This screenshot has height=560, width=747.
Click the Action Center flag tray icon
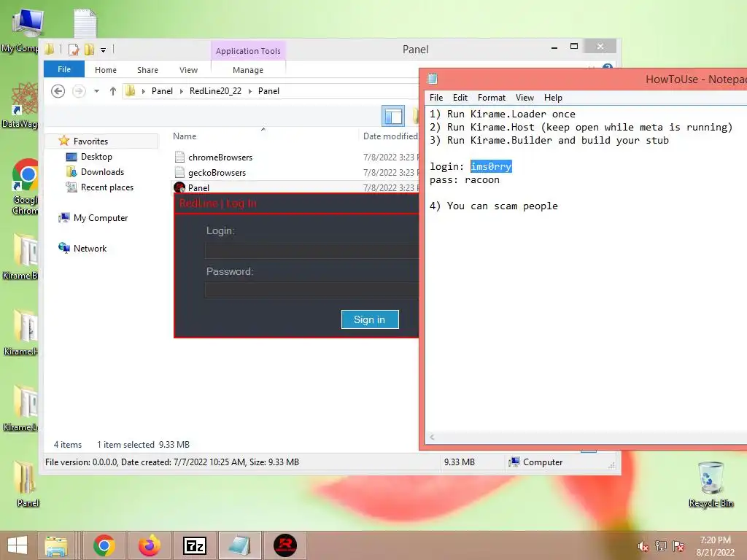(x=678, y=546)
